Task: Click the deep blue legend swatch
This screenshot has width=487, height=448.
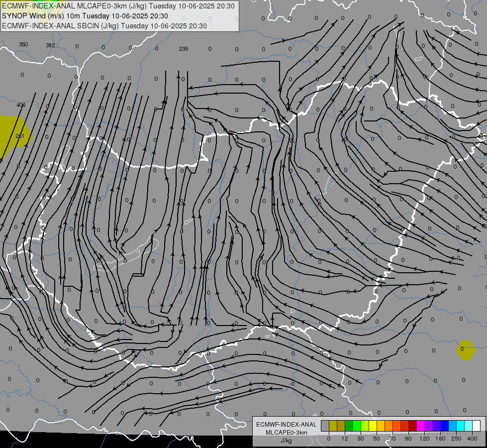Action: (x=445, y=426)
